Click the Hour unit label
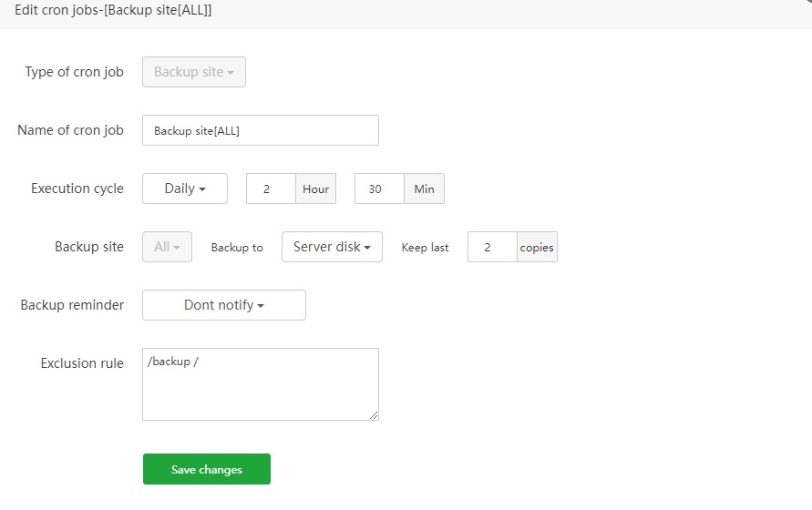 (315, 189)
